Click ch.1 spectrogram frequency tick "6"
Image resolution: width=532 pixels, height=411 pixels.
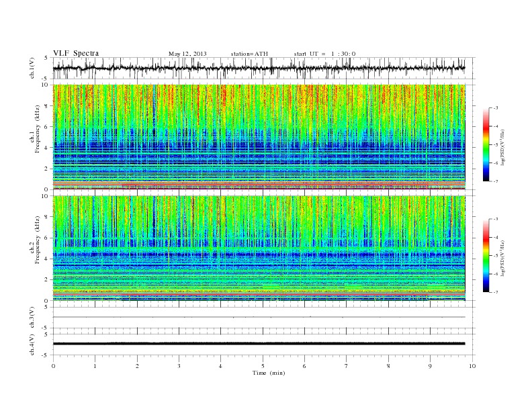point(46,127)
